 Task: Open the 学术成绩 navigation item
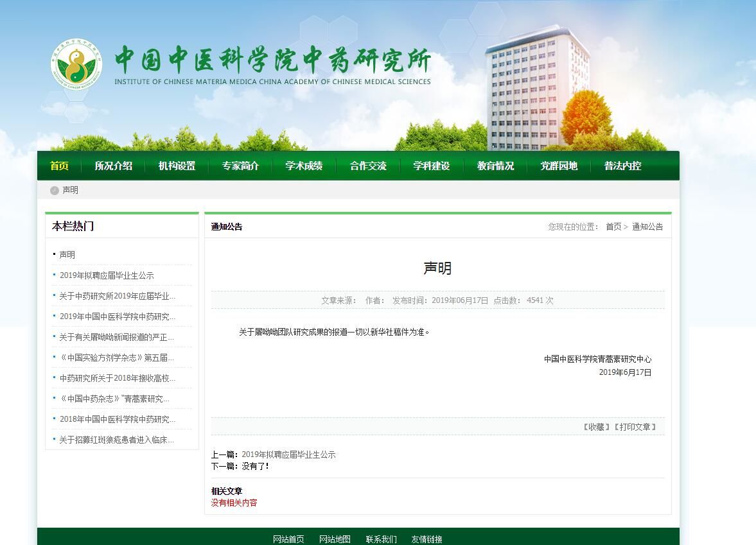point(304,166)
